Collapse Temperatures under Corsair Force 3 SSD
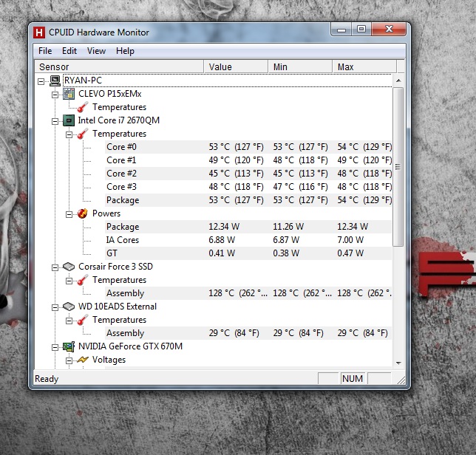 point(69,281)
